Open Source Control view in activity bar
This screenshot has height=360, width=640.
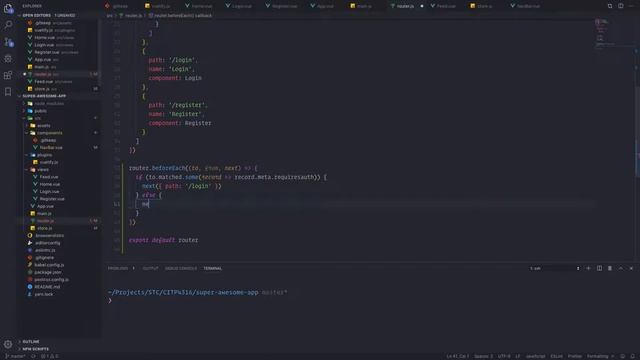[8, 42]
